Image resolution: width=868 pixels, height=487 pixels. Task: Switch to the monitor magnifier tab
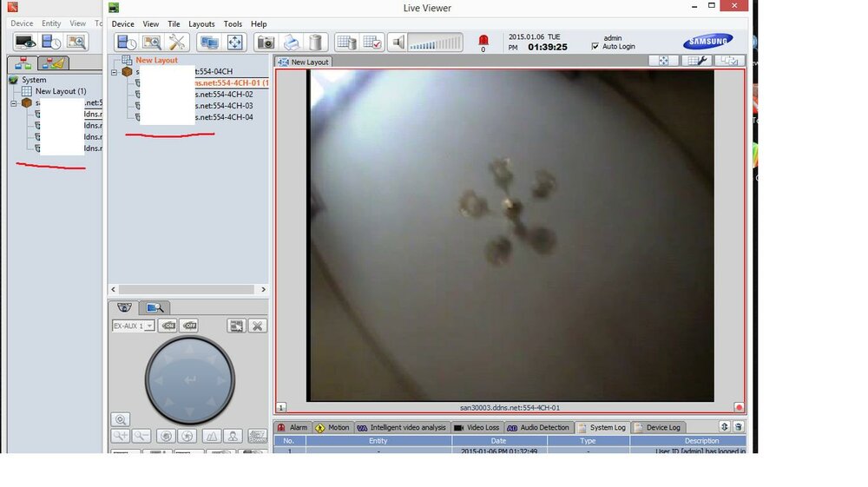pos(155,307)
